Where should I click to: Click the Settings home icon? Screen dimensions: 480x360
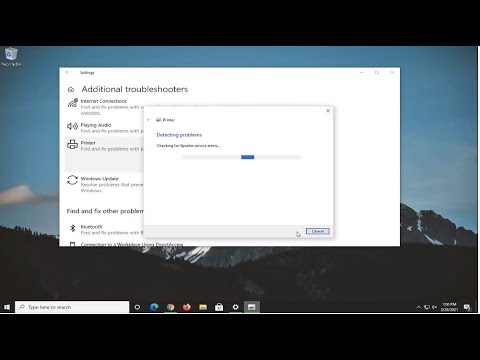click(71, 89)
